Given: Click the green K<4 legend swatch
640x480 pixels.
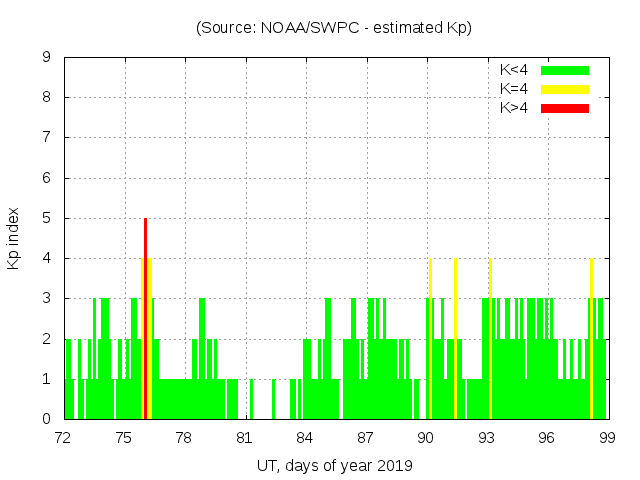Looking at the screenshot, I should pyautogui.click(x=565, y=70).
